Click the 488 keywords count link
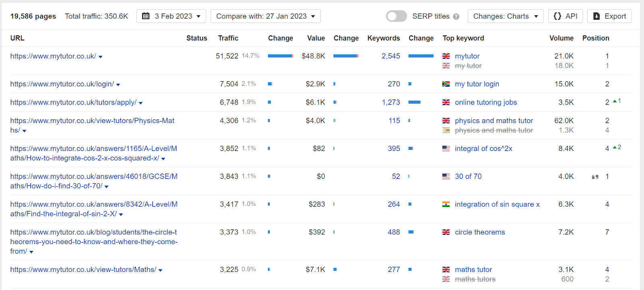The width and height of the screenshot is (644, 290). pyautogui.click(x=394, y=232)
